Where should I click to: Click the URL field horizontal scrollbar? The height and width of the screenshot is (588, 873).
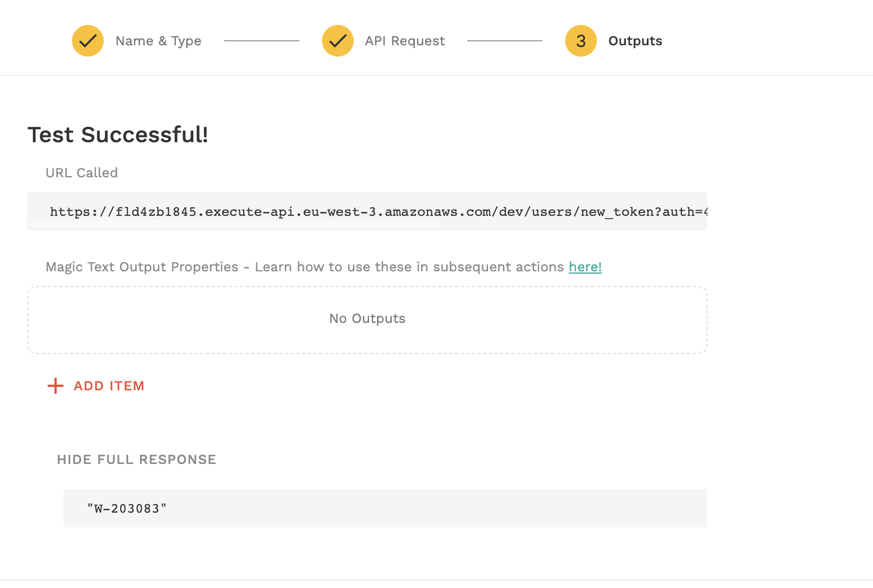[234, 225]
